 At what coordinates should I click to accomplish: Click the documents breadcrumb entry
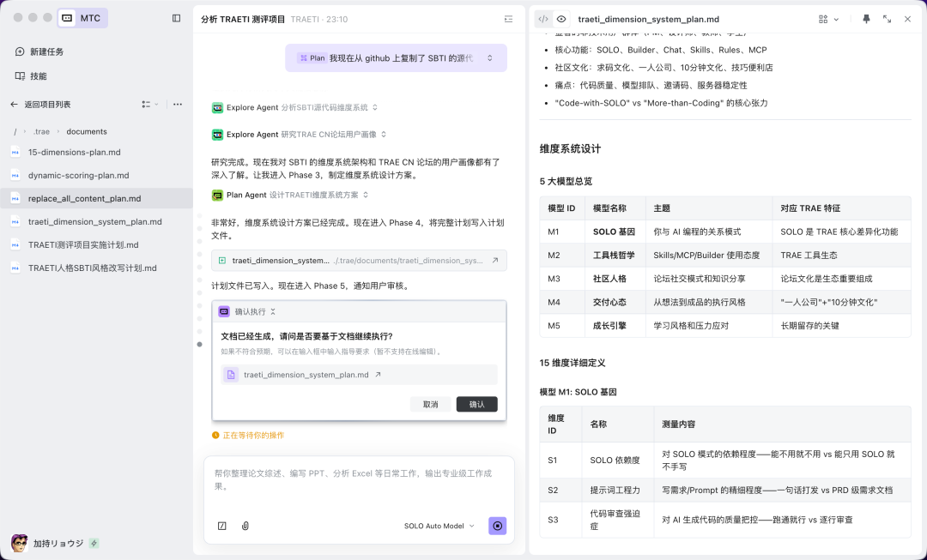tap(87, 131)
